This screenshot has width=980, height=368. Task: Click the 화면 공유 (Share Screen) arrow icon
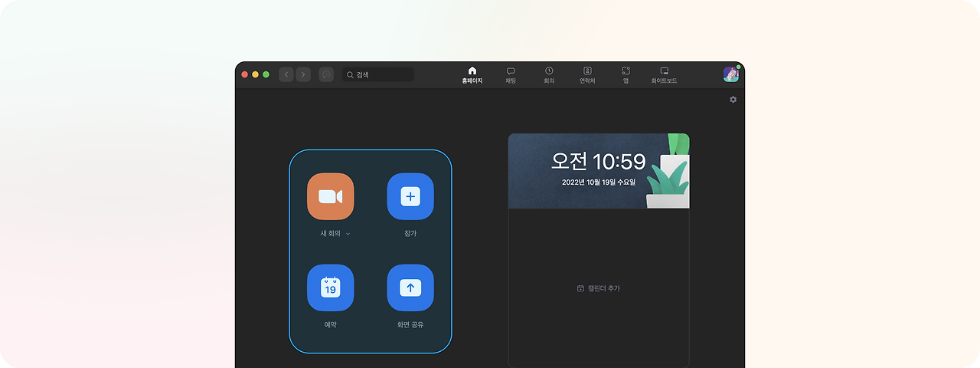pos(410,287)
